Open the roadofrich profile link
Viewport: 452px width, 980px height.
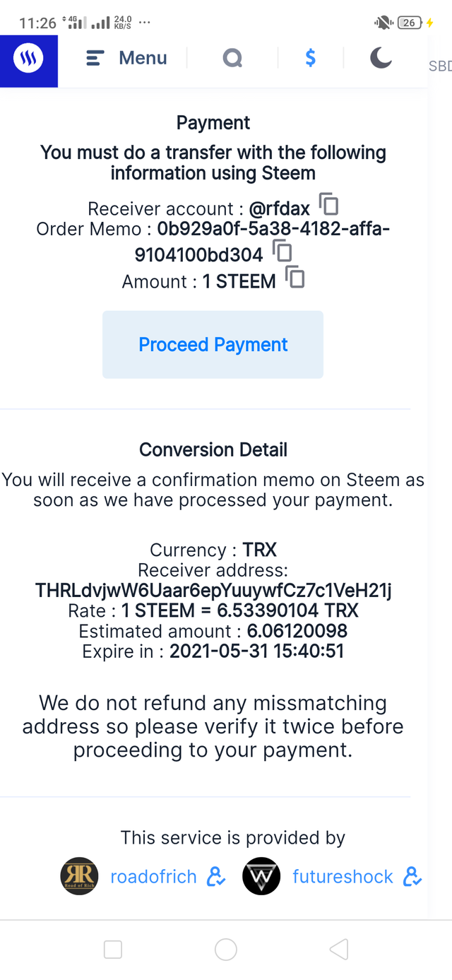click(153, 877)
